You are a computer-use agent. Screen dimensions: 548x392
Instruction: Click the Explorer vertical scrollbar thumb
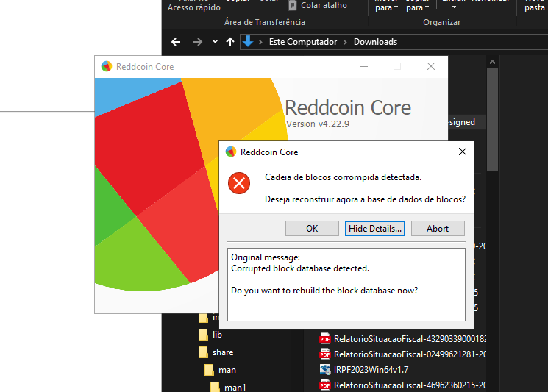tap(492, 119)
